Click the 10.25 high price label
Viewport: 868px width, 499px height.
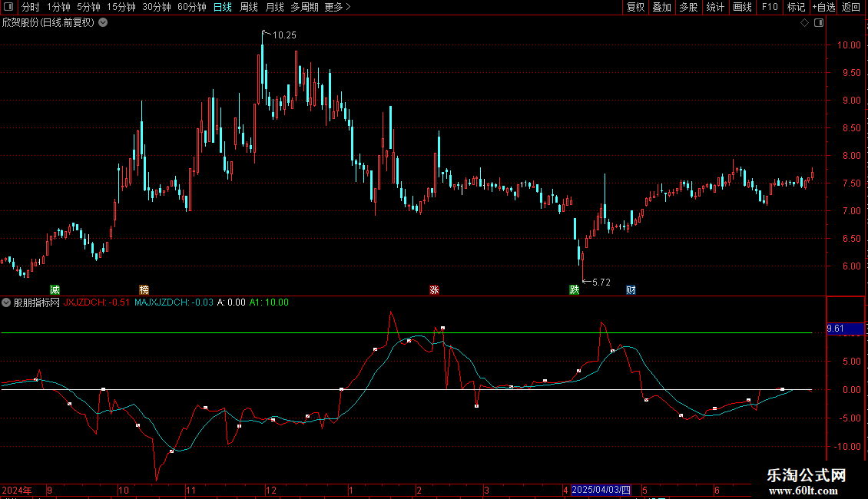point(284,35)
